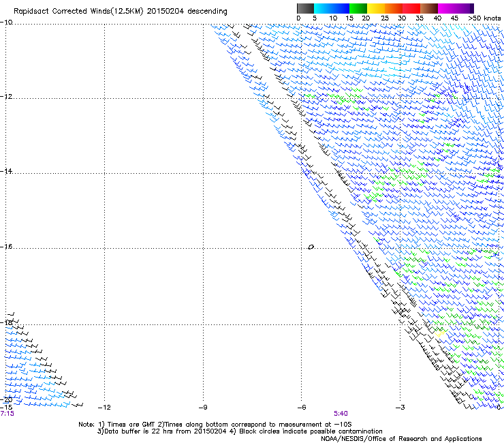Click the brown 35-40 knots legend color
Image resolution: width=504 pixels, height=443 pixels.
tap(429, 8)
